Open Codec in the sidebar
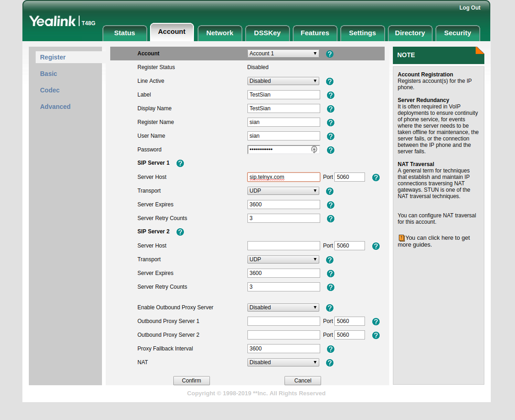Viewport: 515px width, 420px height. [x=50, y=90]
